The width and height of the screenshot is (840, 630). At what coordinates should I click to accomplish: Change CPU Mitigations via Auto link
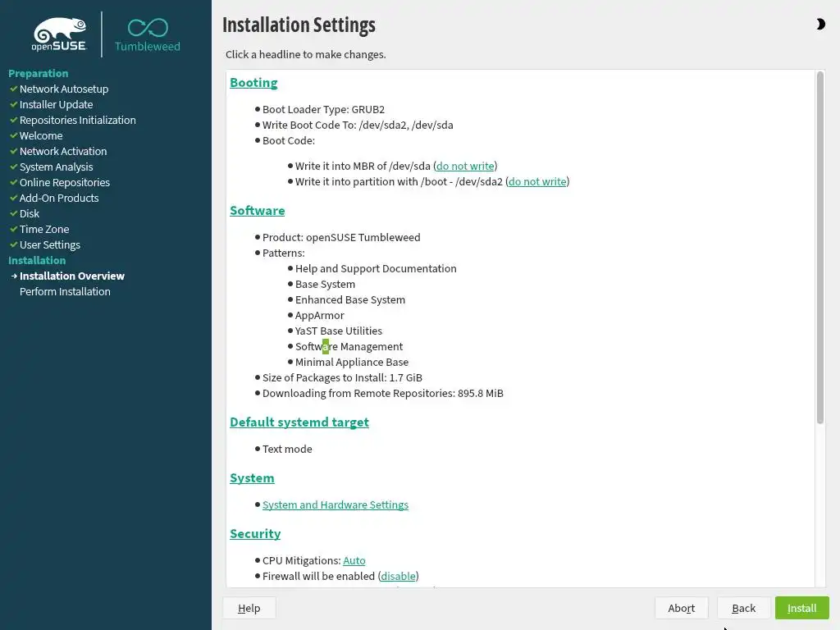(x=354, y=560)
